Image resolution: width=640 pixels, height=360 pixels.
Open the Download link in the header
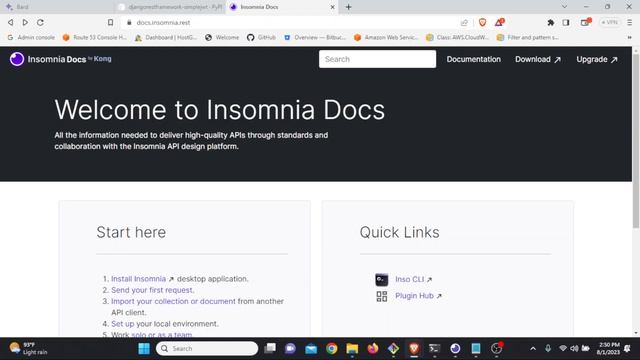(538, 60)
